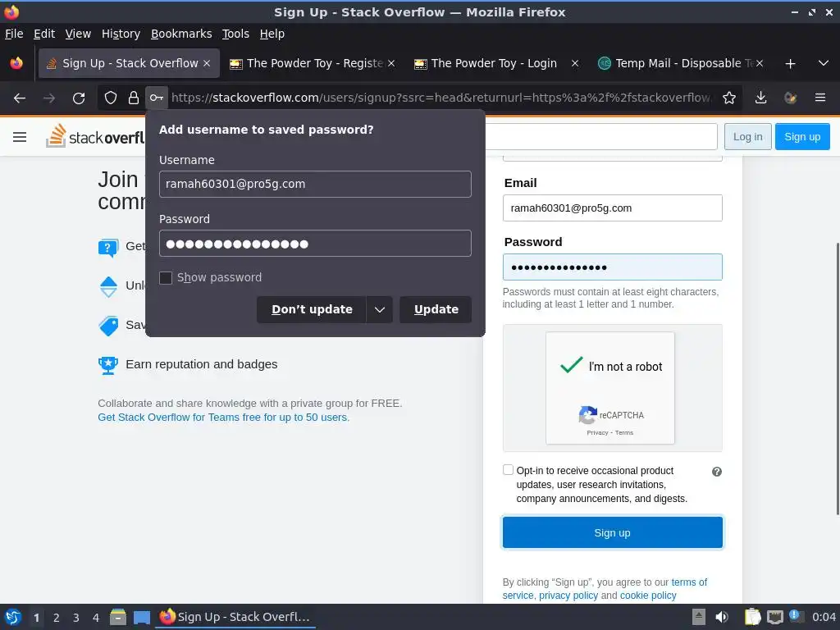Screen dimensions: 840x630
Task: Open reCAPTCHA Terms link
Action: (x=624, y=433)
